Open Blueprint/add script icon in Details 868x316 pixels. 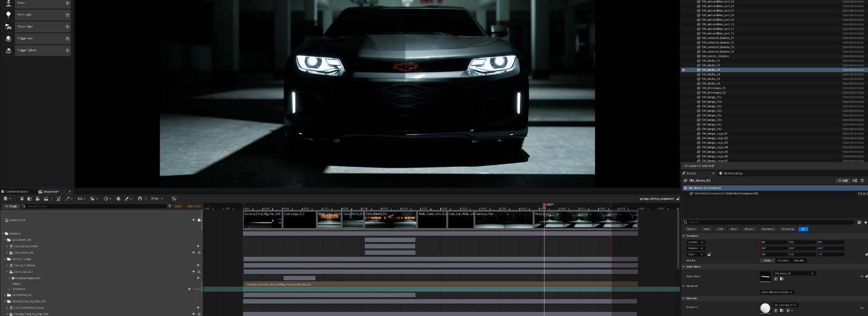click(x=855, y=181)
